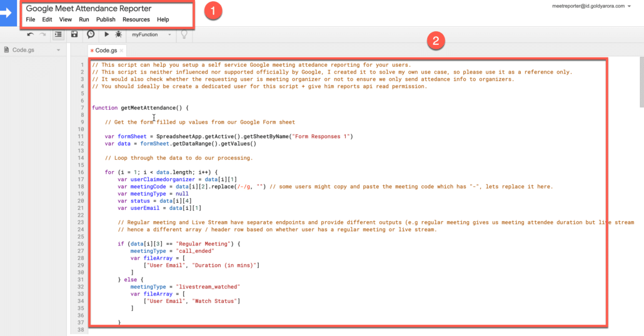Open the Edit menu
The width and height of the screenshot is (644, 336).
click(48, 19)
